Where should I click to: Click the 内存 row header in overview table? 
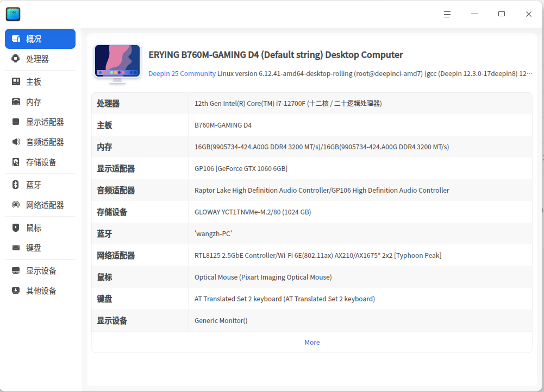(104, 147)
